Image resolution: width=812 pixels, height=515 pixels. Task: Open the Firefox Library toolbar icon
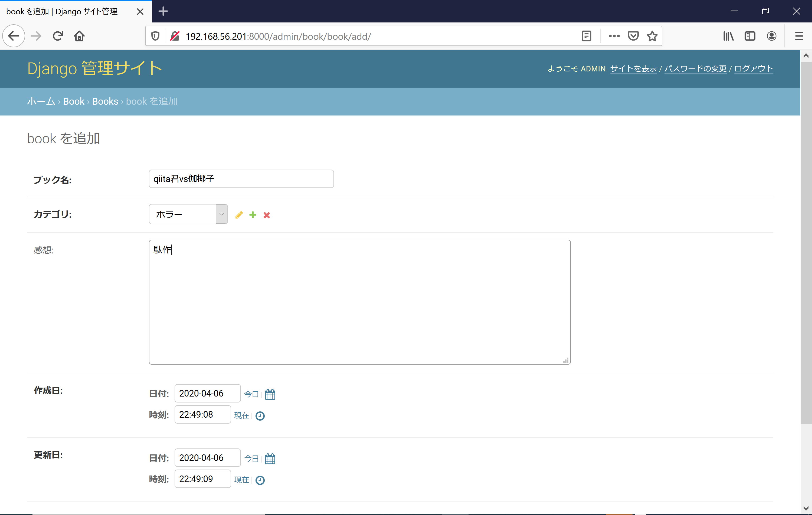pos(728,36)
